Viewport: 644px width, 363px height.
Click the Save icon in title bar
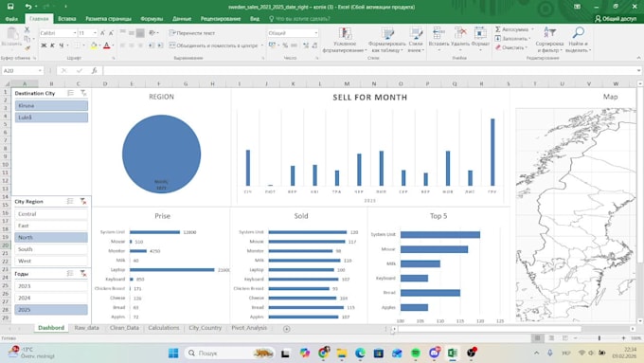point(10,7)
